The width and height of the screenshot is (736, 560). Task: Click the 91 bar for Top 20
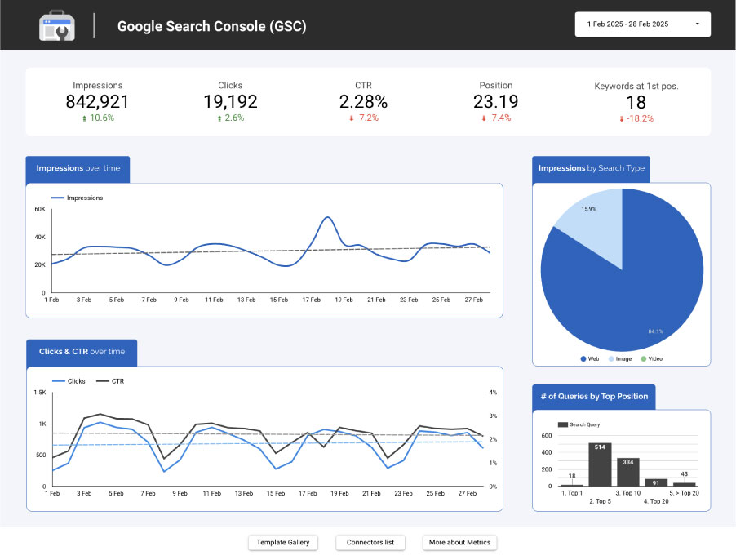pyautogui.click(x=656, y=482)
